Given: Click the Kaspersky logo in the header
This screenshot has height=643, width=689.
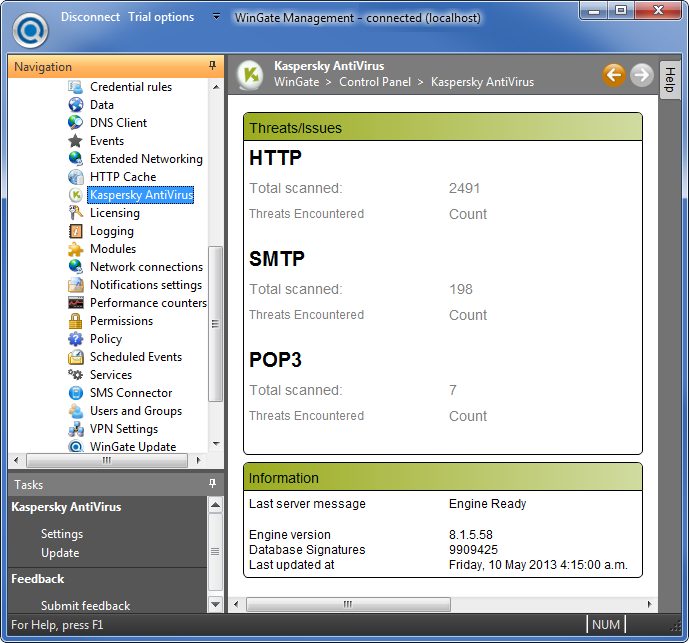Looking at the screenshot, I should [x=250, y=75].
